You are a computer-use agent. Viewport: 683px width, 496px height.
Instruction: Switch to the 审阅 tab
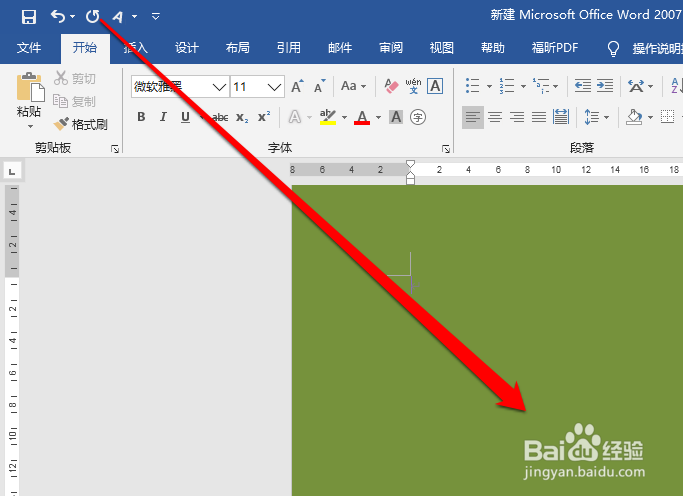[x=391, y=47]
